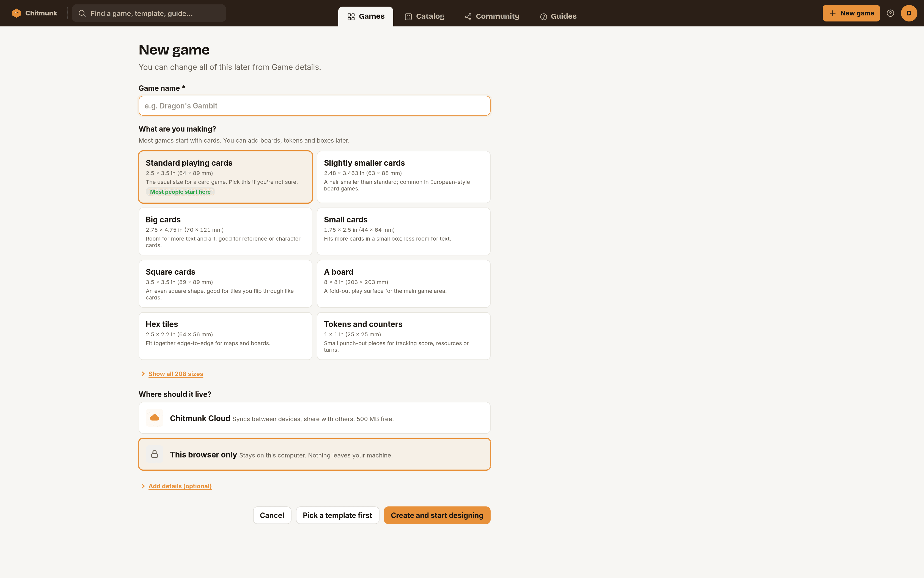
Task: Click the Most people start here badge
Action: click(x=180, y=192)
